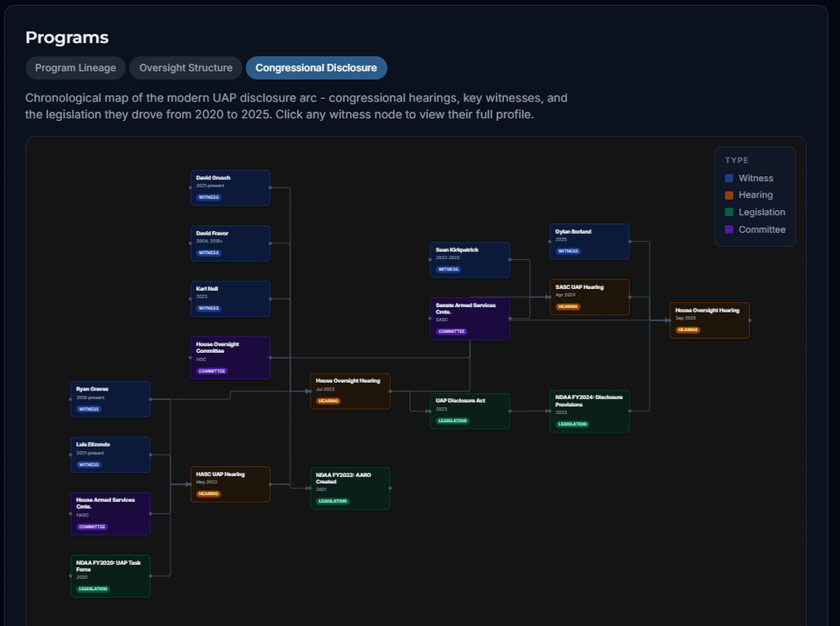Open David Fravor witness profile node

(230, 243)
